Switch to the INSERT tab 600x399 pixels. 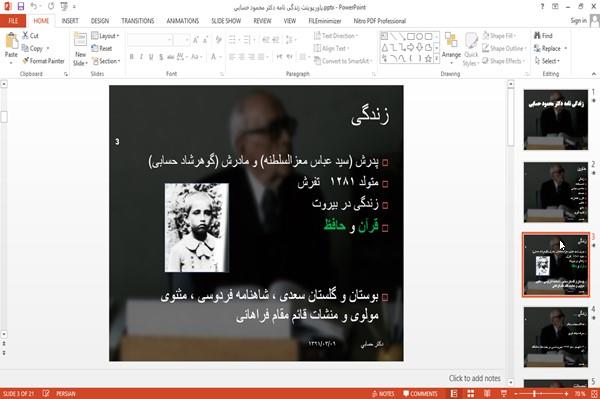coord(70,21)
